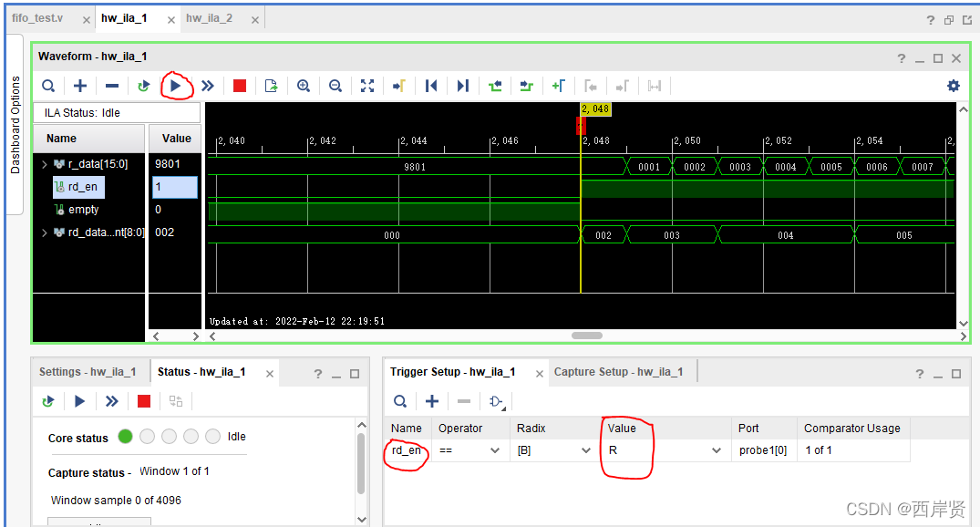
Task: Expand the rd_data...nt[8:0] bus
Action: (x=45, y=232)
